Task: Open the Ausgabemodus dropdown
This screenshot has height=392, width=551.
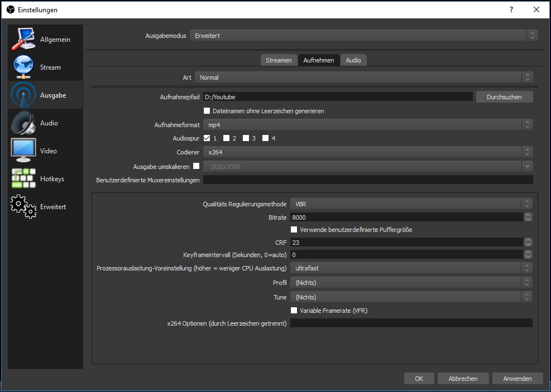Action: tap(363, 36)
